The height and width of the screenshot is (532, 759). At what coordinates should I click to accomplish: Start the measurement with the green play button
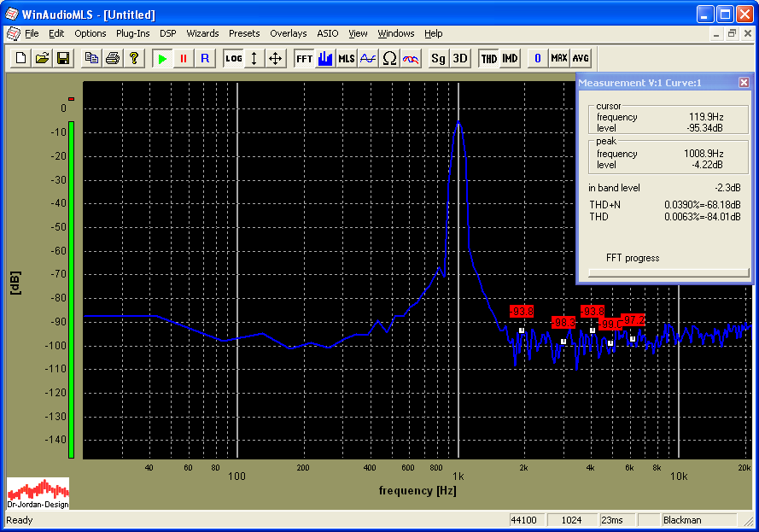pyautogui.click(x=162, y=58)
